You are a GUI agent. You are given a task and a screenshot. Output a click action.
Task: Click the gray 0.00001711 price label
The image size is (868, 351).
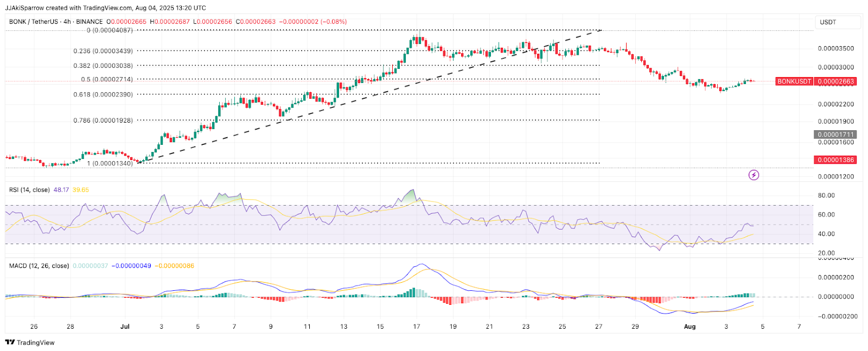836,135
